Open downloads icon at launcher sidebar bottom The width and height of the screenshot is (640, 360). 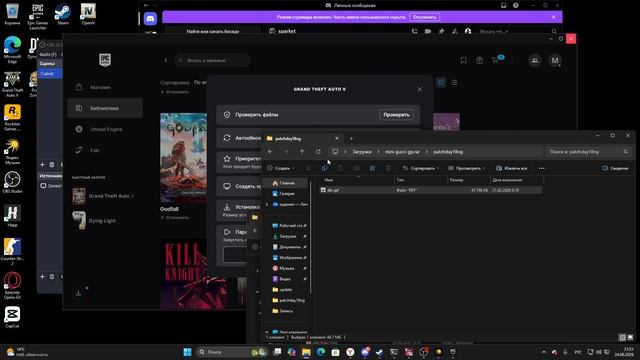click(x=78, y=293)
